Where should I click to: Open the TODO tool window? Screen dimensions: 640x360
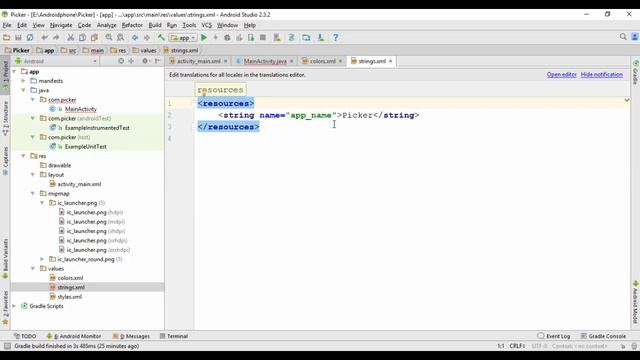click(x=25, y=336)
